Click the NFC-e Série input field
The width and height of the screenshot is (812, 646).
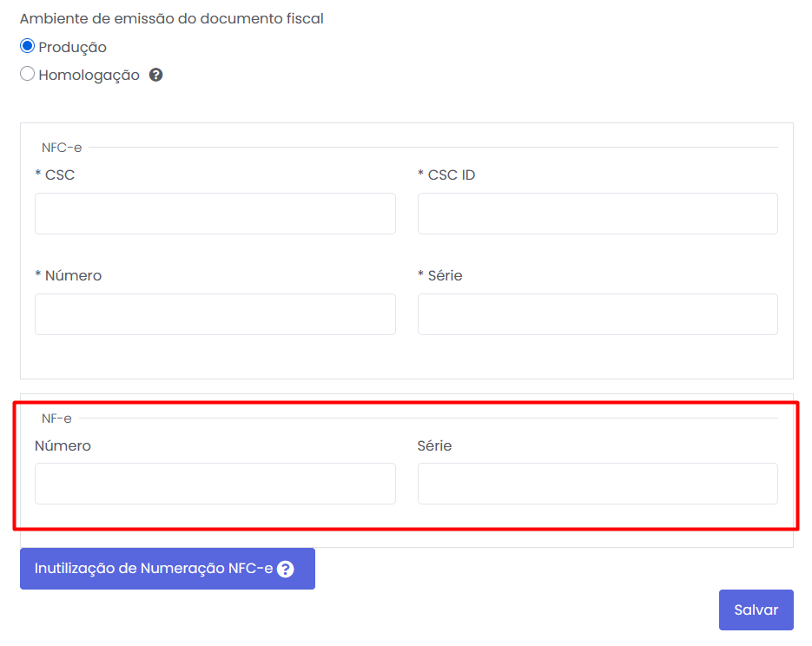click(x=597, y=314)
